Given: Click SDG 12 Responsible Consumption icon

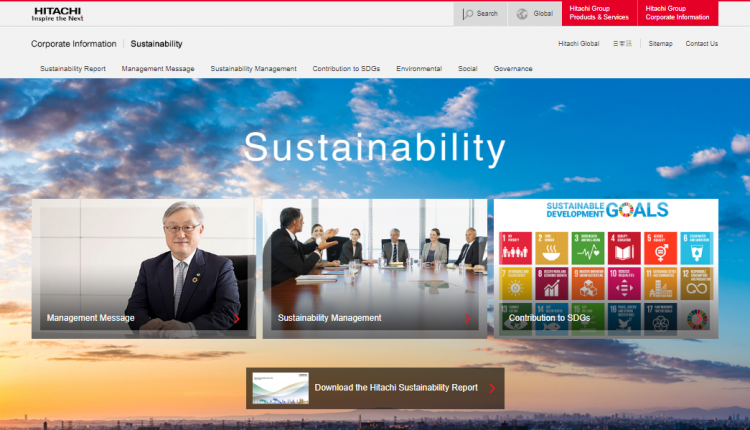Looking at the screenshot, I should (697, 284).
